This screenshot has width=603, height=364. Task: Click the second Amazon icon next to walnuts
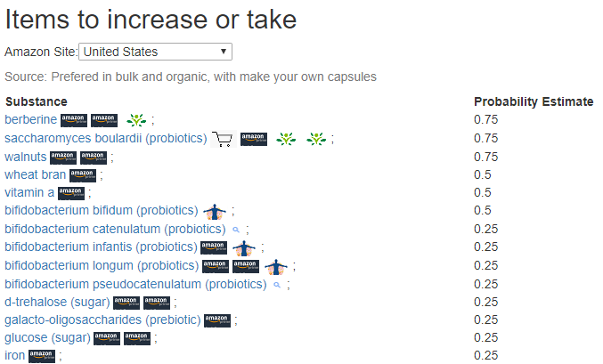pyautogui.click(x=94, y=158)
